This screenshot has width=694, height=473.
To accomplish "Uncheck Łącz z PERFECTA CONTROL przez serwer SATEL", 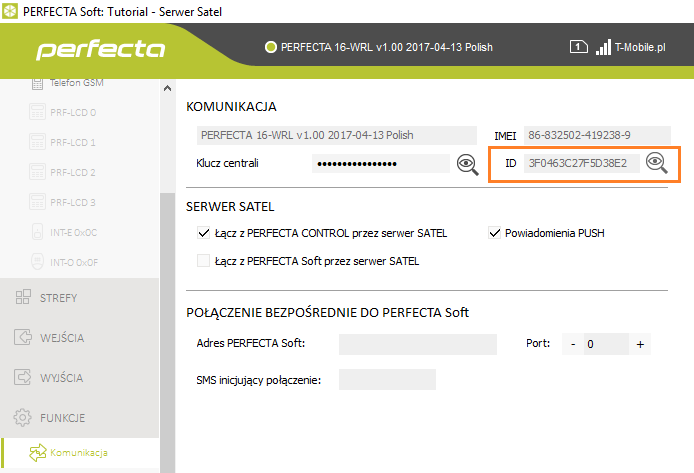I will [204, 233].
